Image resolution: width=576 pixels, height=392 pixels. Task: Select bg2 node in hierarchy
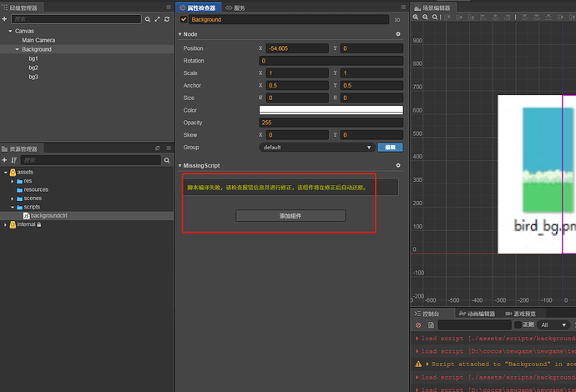tap(33, 68)
